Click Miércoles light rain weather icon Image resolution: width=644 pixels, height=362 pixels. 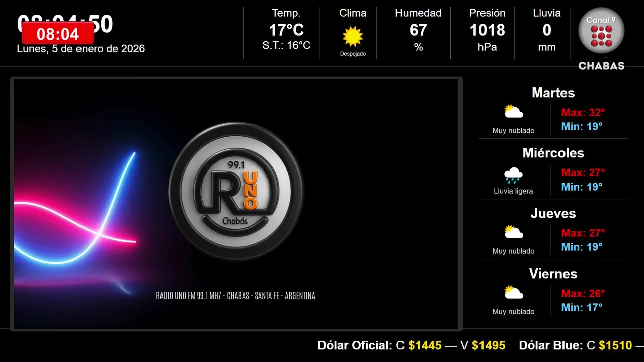click(x=513, y=175)
